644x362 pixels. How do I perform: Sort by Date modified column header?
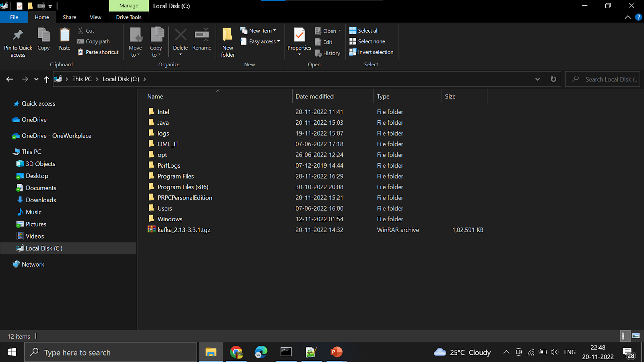pyautogui.click(x=333, y=97)
